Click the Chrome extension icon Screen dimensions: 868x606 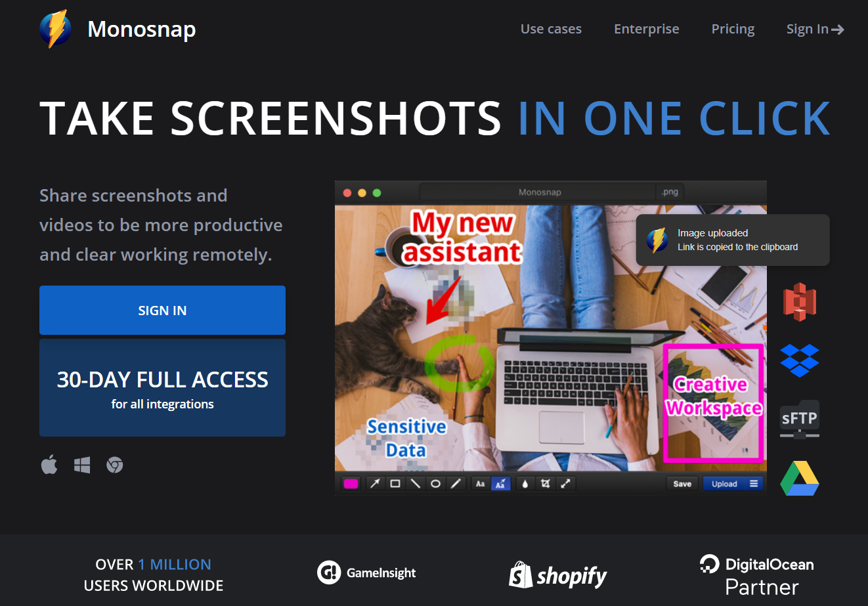[x=115, y=465]
